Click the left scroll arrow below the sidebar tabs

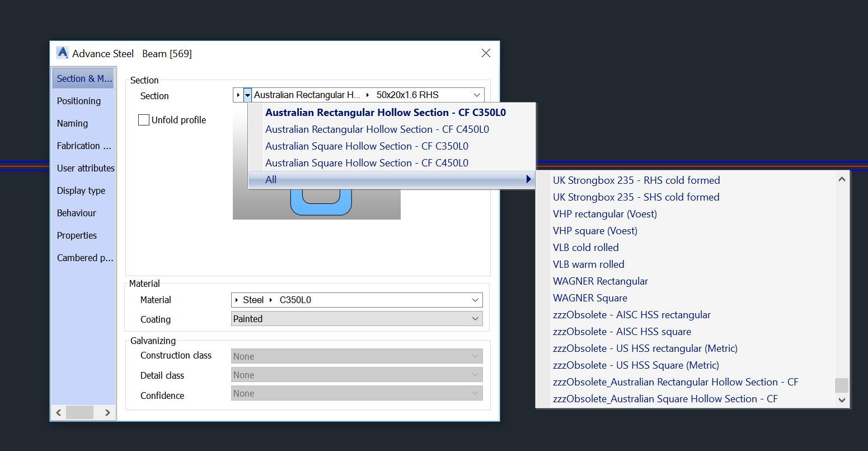[58, 412]
